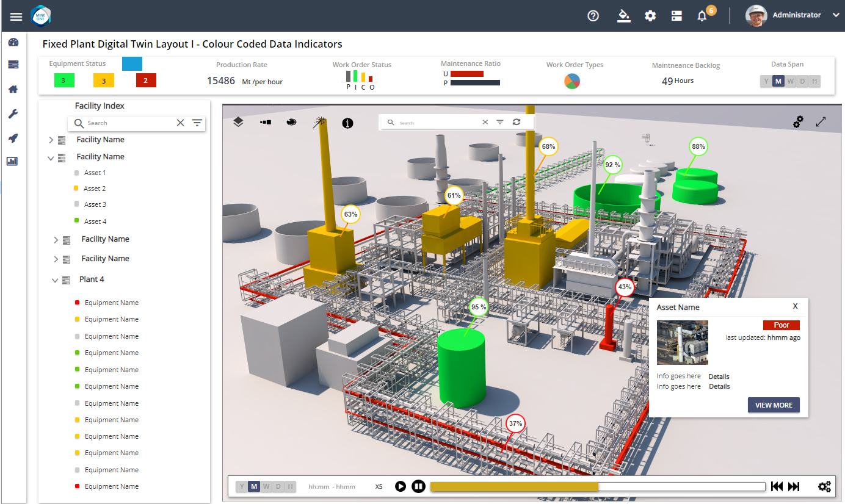Screen dimensions: 845x504
Task: Collapse the expanded Plant 4 tree node
Action: pos(55,280)
